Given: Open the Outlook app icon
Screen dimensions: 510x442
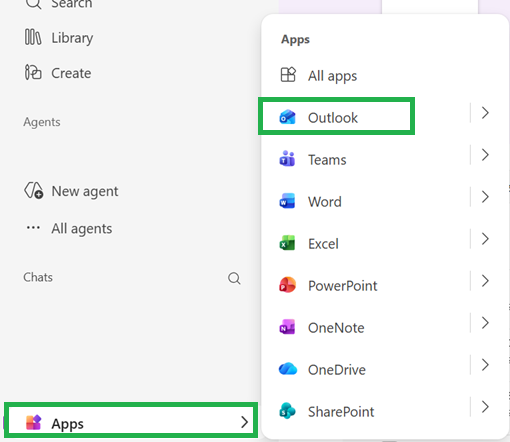Looking at the screenshot, I should tap(287, 117).
